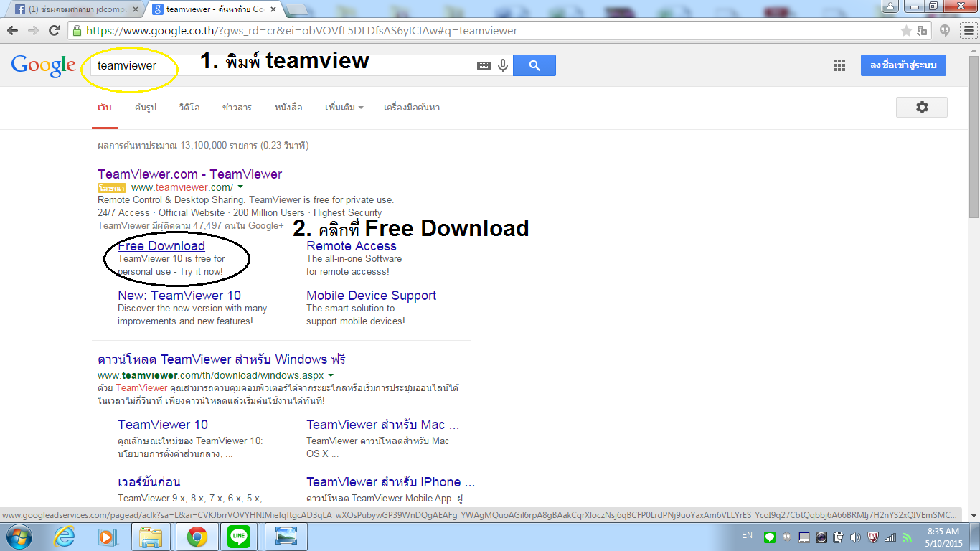Open the TeamViewer.com - TeamViewer ad link
Viewport: 980px width, 551px height.
pos(190,174)
